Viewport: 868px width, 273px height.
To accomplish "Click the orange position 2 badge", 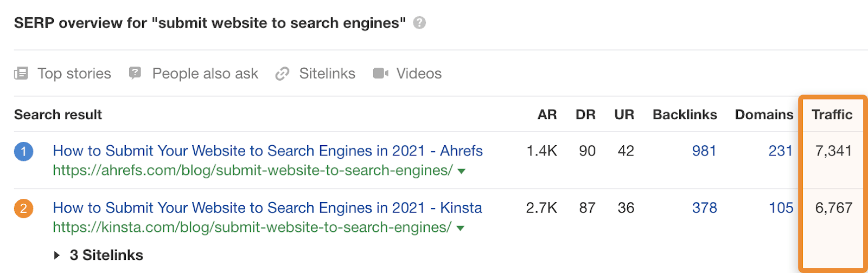I will click(x=24, y=208).
